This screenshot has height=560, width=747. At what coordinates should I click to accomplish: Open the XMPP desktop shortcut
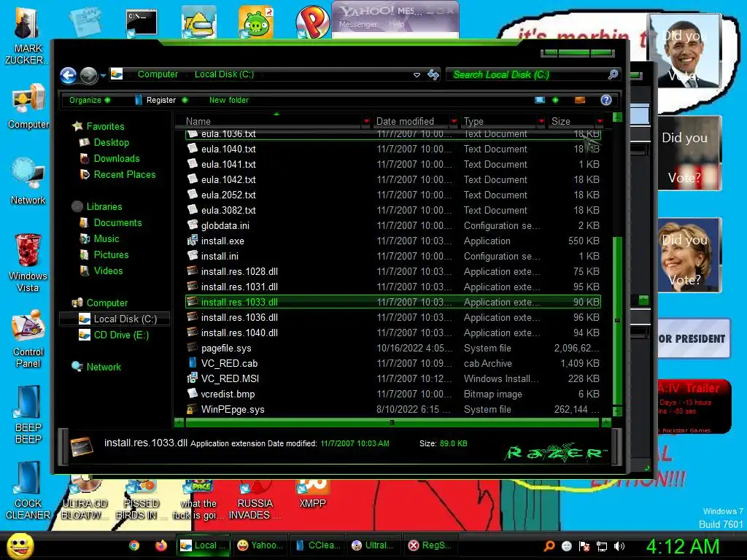[312, 495]
